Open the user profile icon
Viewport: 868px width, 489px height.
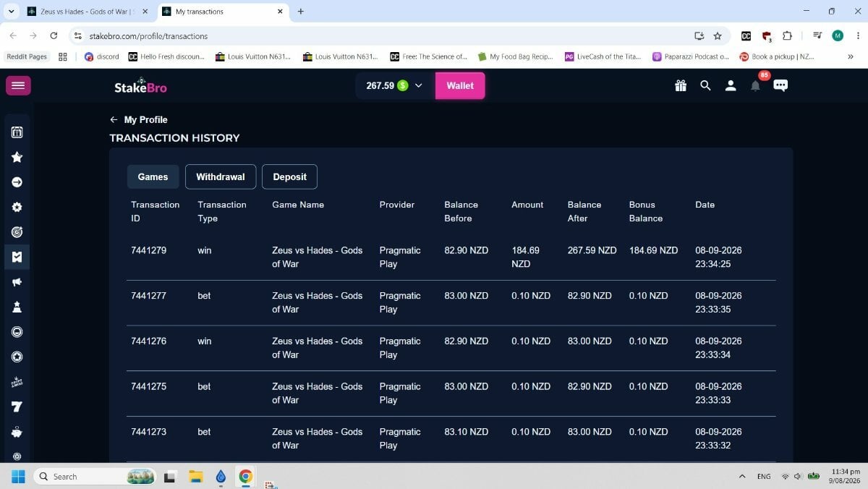tap(731, 85)
